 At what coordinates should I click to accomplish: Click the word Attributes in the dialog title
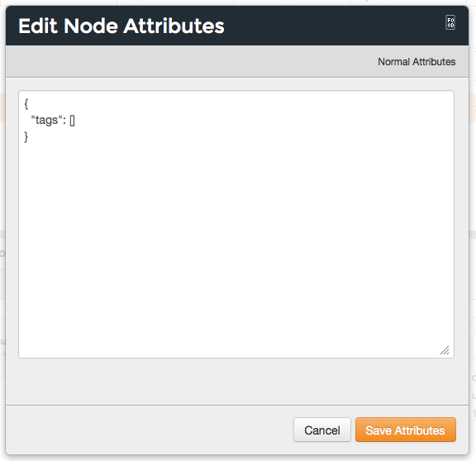174,26
